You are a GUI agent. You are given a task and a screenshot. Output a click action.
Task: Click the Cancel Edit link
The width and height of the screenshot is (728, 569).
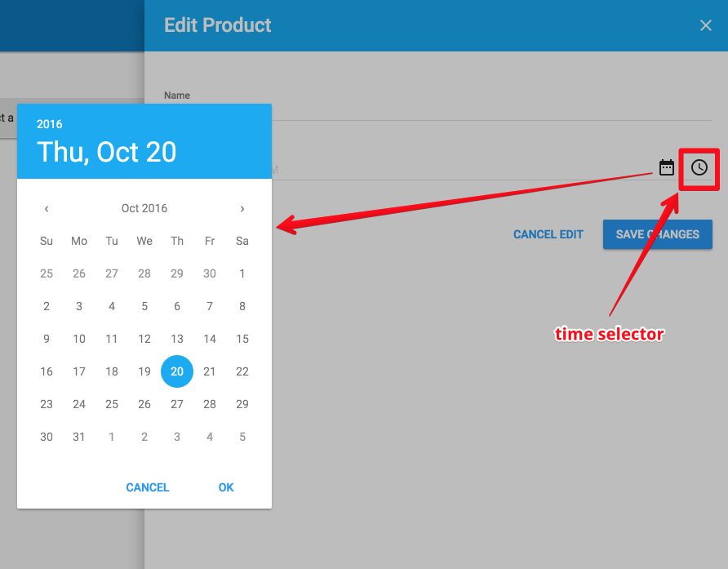(x=548, y=234)
